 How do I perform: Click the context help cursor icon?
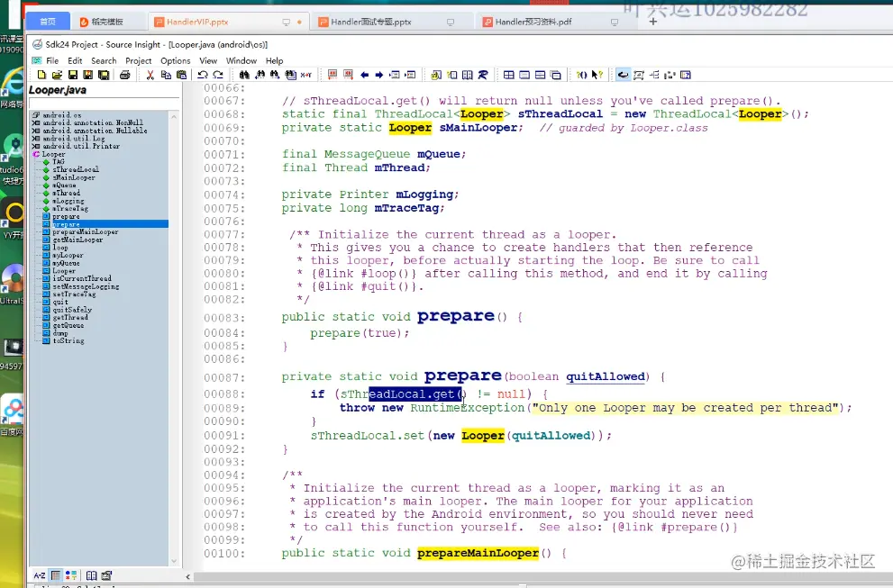pos(597,75)
